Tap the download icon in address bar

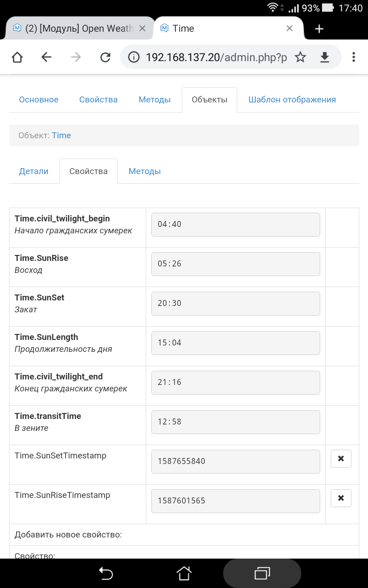[325, 57]
